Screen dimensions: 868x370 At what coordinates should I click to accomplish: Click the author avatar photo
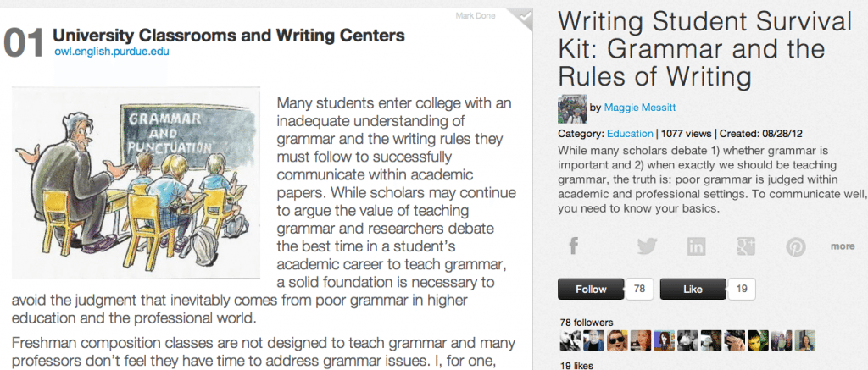pos(572,108)
